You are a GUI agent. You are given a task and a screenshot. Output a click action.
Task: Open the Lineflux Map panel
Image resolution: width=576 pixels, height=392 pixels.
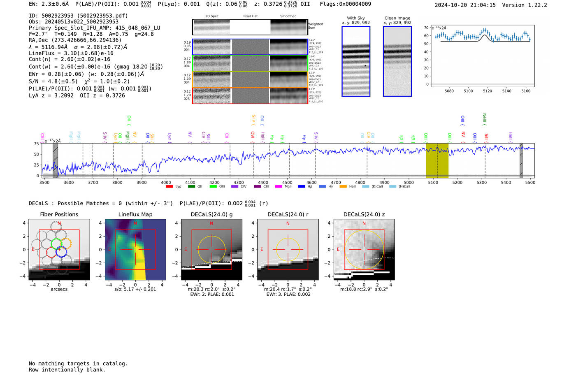[135, 250]
